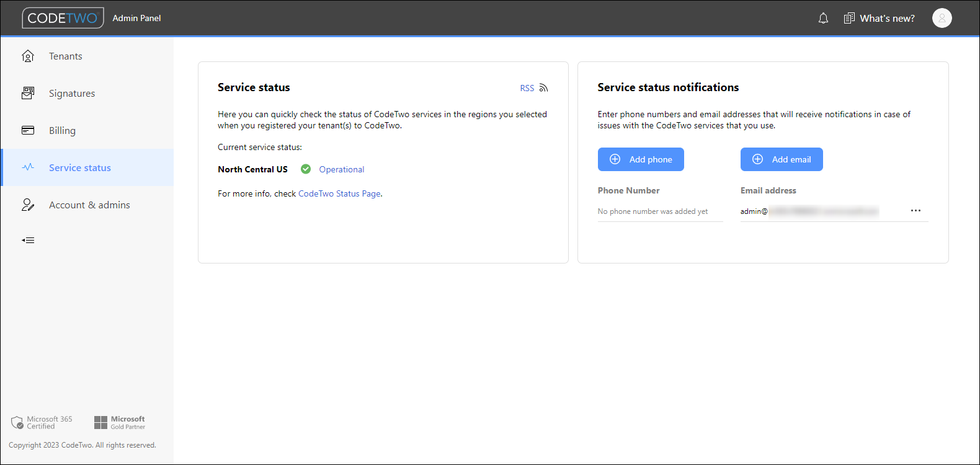
Task: Click the Operational status link
Action: 342,169
